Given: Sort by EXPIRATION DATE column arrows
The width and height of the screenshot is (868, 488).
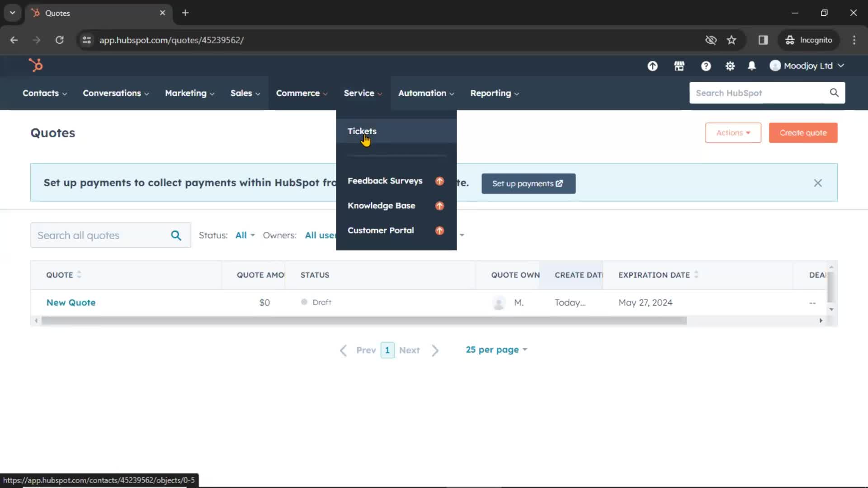Looking at the screenshot, I should [696, 275].
